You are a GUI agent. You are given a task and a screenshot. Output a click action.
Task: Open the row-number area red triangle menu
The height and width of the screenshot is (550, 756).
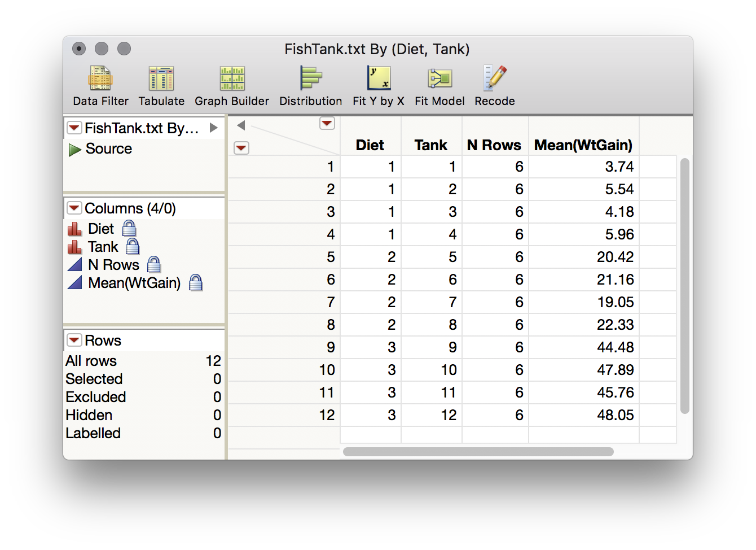(x=241, y=148)
